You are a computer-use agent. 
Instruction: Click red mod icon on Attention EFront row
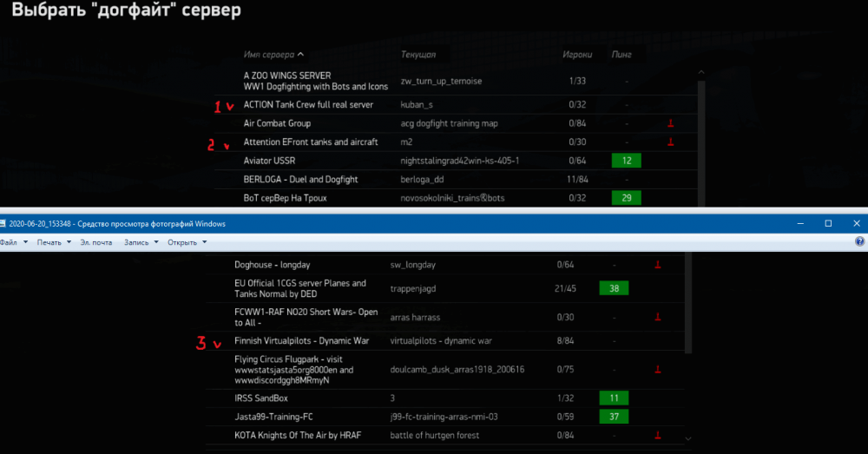[670, 142]
